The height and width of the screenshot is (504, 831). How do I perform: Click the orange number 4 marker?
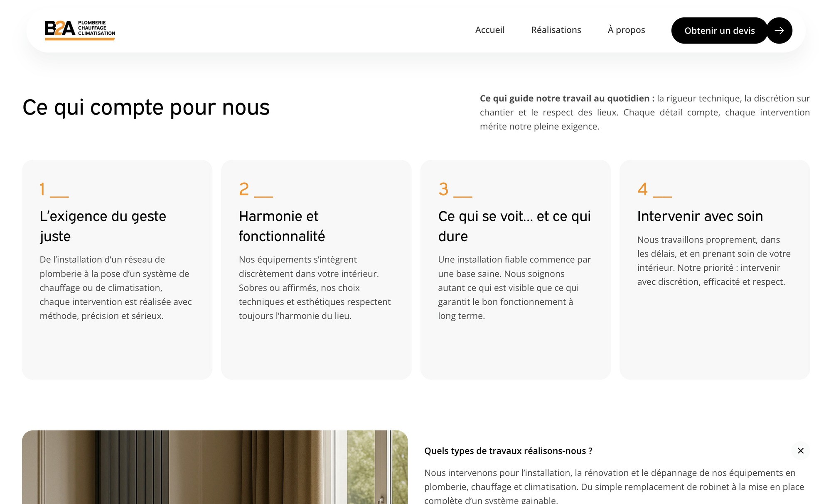coord(642,189)
